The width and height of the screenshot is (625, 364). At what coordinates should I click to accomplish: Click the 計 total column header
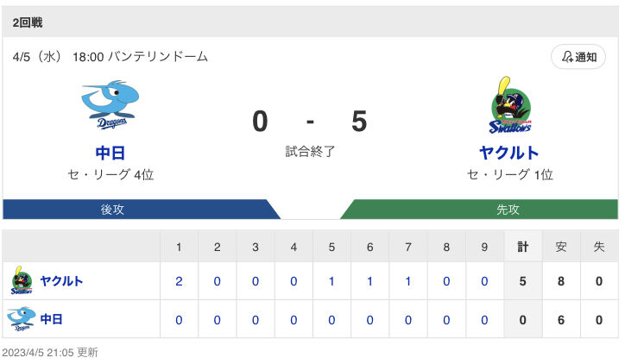522,247
